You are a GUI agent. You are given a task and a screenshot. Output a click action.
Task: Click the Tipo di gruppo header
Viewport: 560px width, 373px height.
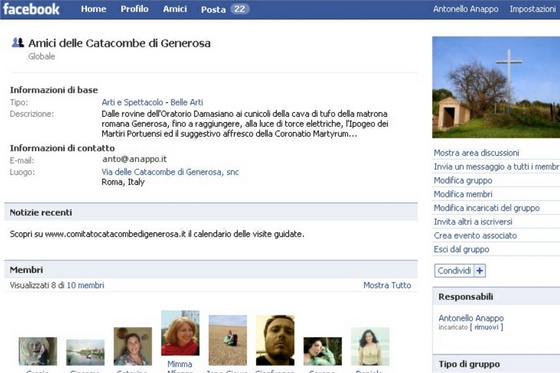click(x=496, y=364)
